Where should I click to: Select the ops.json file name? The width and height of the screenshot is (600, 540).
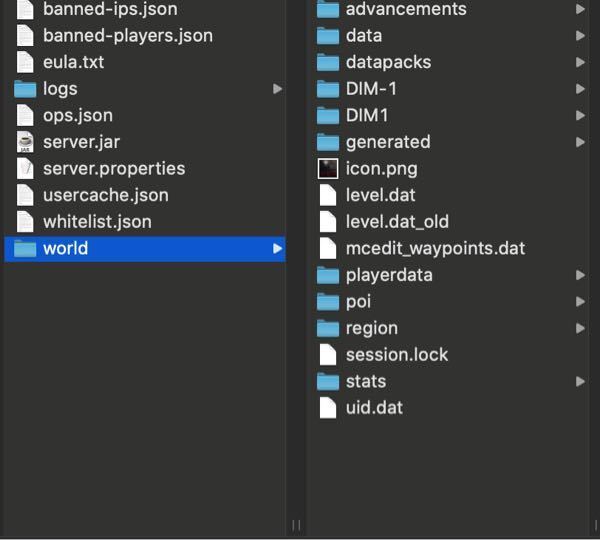click(x=78, y=116)
